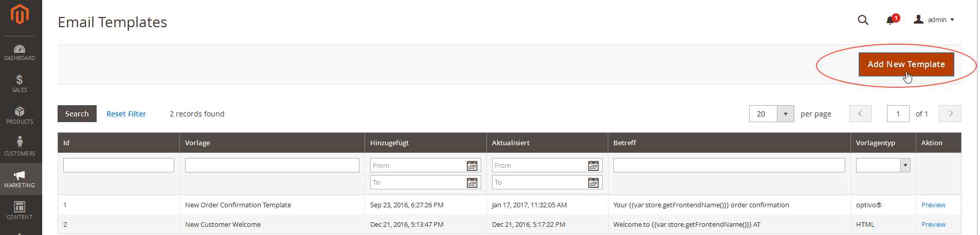This screenshot has width=980, height=235.
Task: Open the Products sidebar menu
Action: click(x=20, y=115)
